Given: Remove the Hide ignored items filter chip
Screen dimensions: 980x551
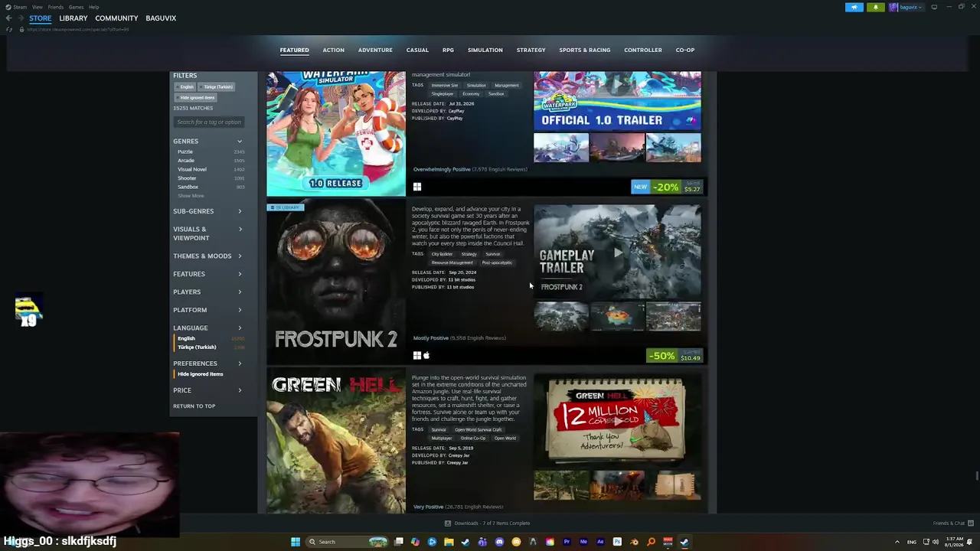Looking at the screenshot, I should [x=197, y=97].
